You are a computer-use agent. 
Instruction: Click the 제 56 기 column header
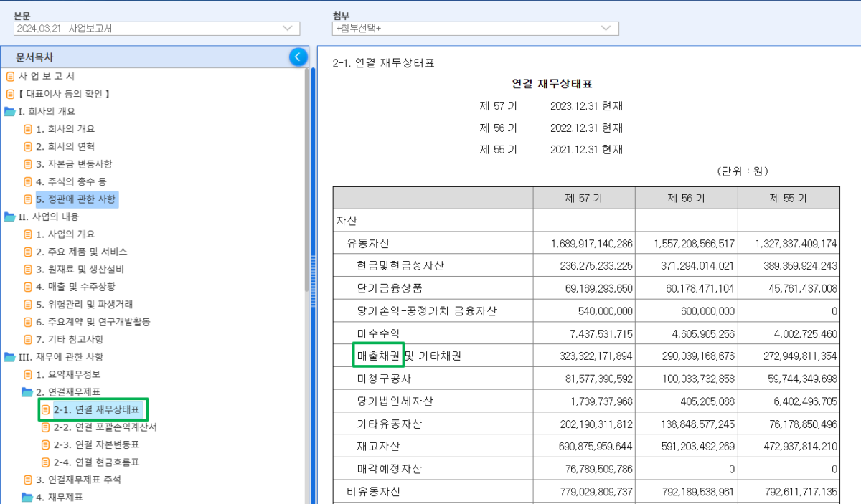(x=686, y=198)
